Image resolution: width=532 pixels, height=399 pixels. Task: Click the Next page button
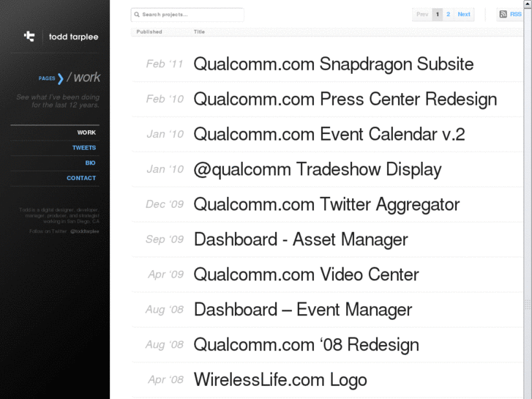pyautogui.click(x=464, y=14)
